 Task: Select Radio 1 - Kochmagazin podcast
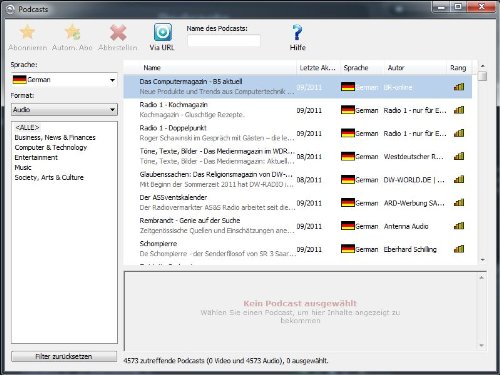pos(174,105)
